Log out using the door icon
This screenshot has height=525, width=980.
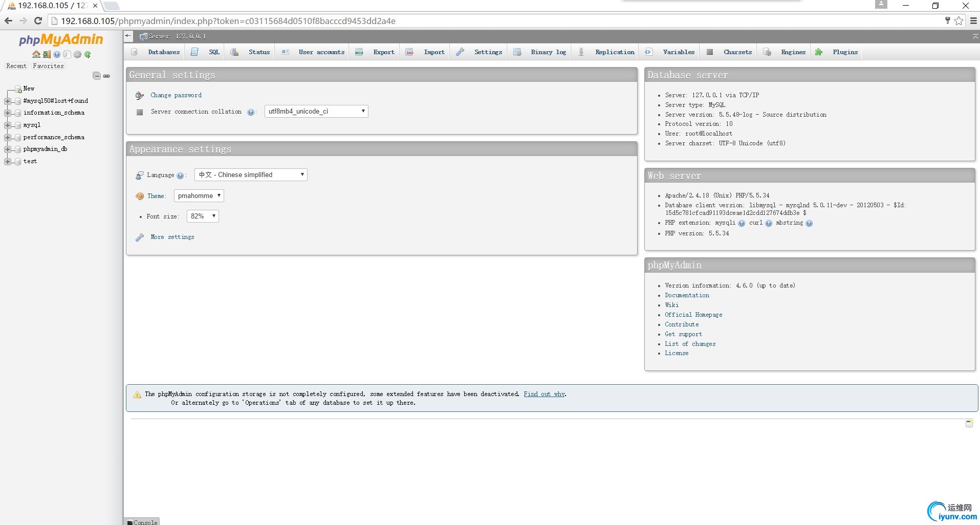(x=47, y=54)
